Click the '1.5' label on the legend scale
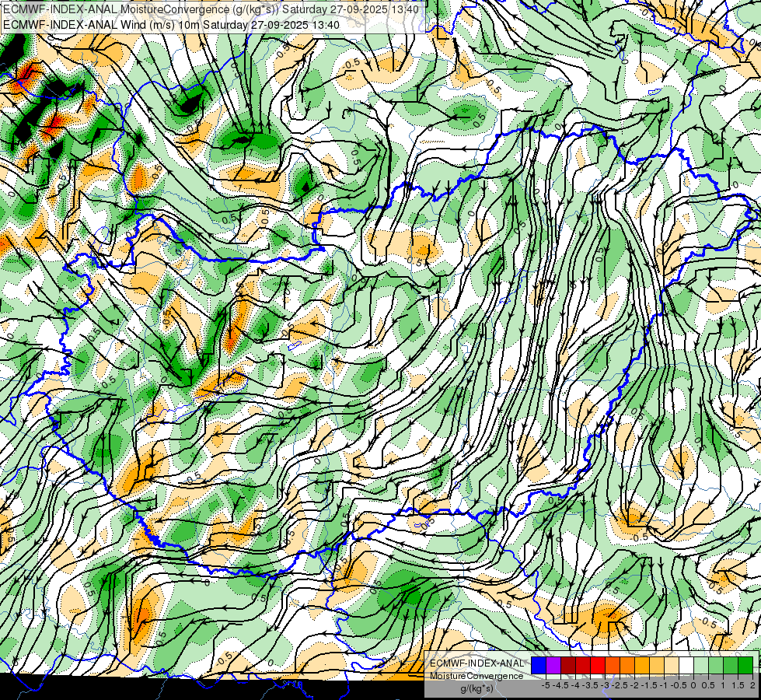The image size is (761, 700). pyautogui.click(x=737, y=685)
